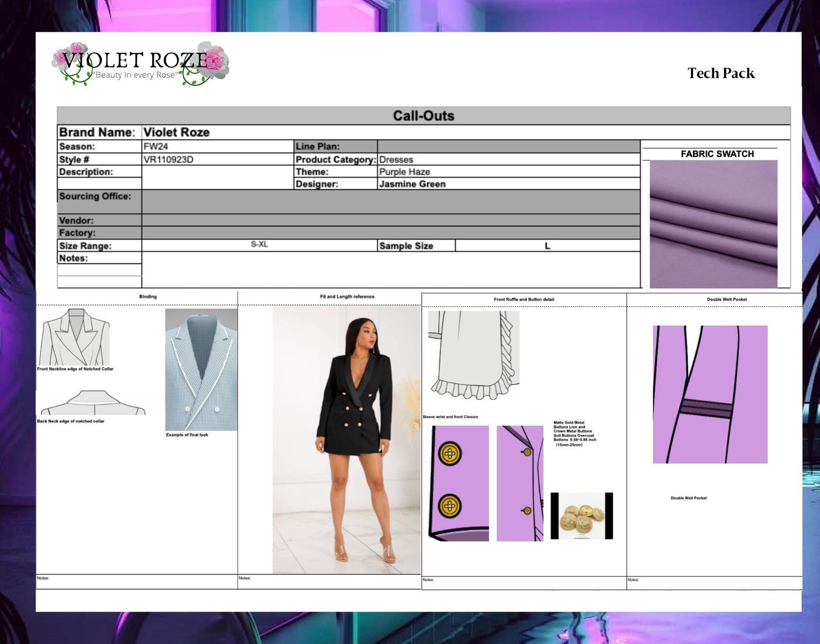The height and width of the screenshot is (644, 820).
Task: Click the 'Line Plan:' label
Action: point(317,146)
